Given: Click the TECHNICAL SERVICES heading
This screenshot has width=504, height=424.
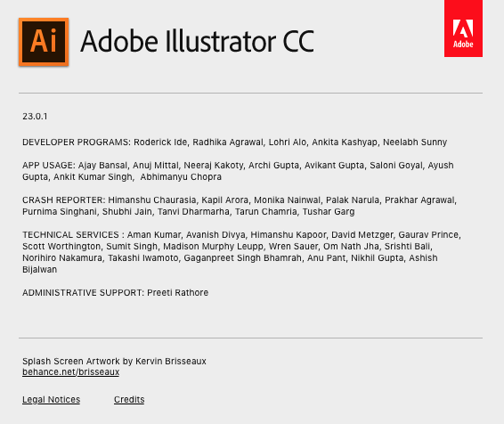Looking at the screenshot, I should pos(73,234).
